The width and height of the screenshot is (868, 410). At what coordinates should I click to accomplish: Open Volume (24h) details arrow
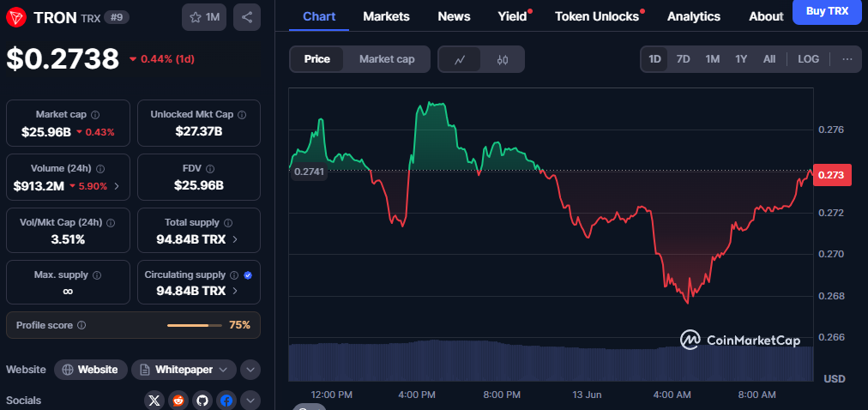point(117,186)
